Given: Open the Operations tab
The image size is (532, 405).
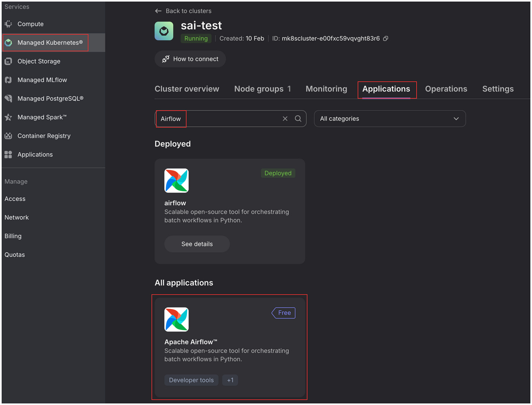Looking at the screenshot, I should pyautogui.click(x=446, y=89).
